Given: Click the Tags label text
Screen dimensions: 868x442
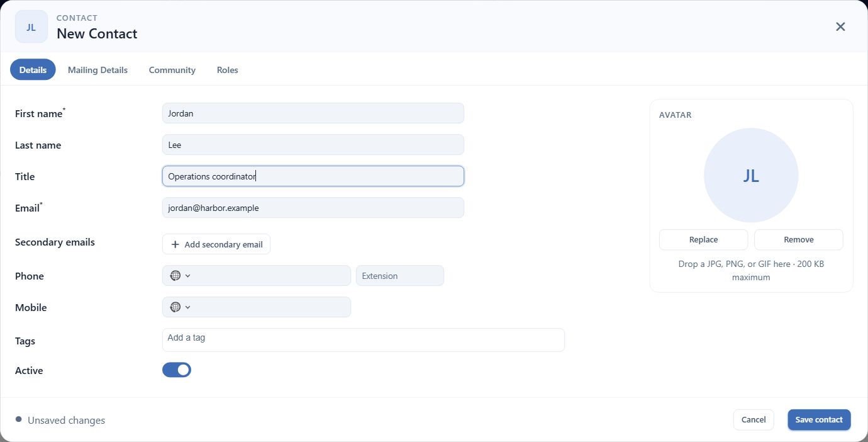Looking at the screenshot, I should click(25, 341).
